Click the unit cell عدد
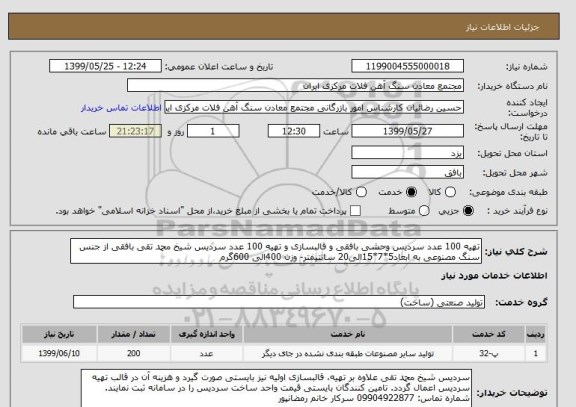The image size is (576, 407). coord(206,353)
